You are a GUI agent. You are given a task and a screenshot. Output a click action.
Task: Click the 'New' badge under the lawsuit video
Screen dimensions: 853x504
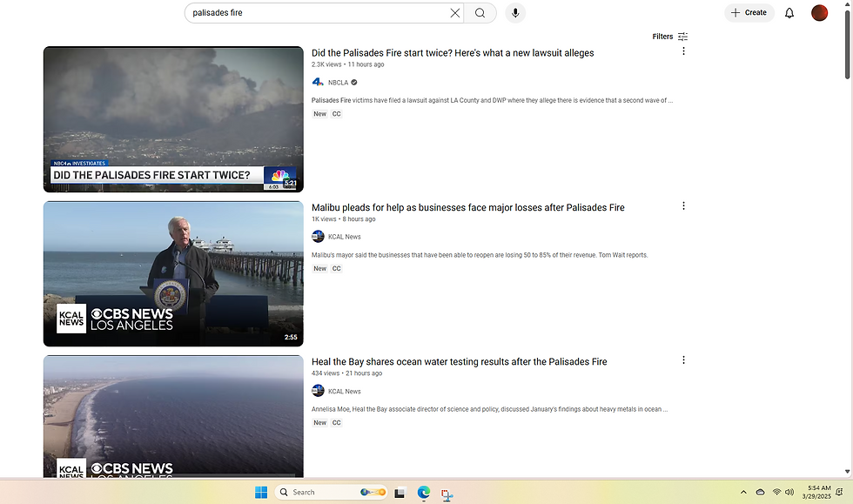pyautogui.click(x=320, y=114)
